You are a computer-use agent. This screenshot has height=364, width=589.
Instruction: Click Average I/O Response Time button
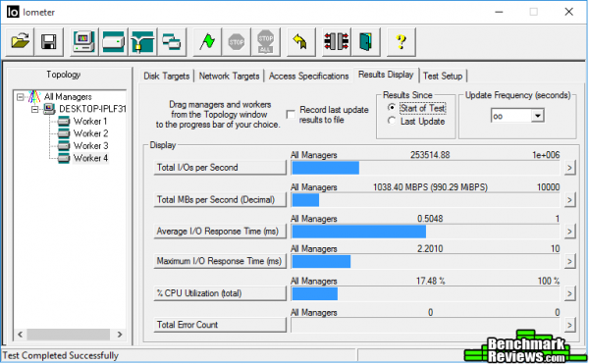(220, 232)
